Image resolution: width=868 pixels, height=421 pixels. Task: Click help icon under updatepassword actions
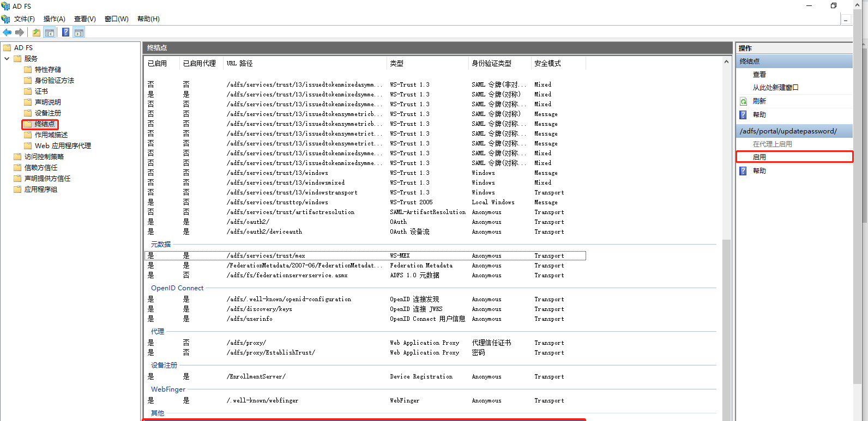[x=743, y=171]
